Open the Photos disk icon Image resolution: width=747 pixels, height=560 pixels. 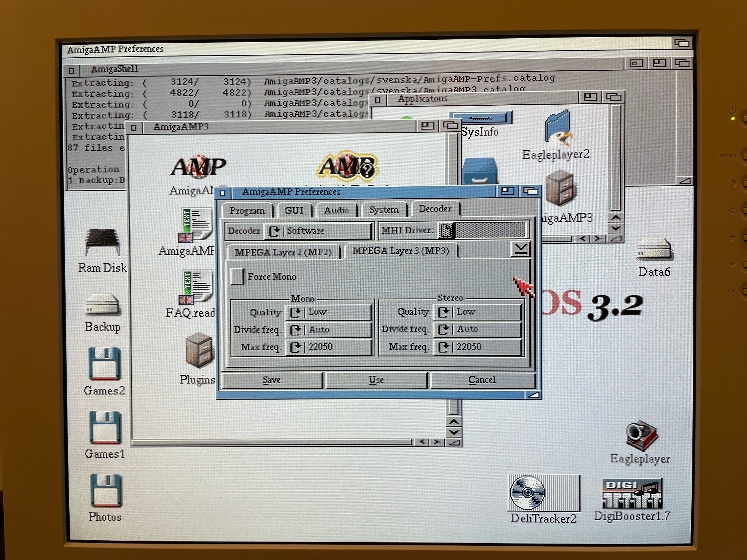pos(106,491)
